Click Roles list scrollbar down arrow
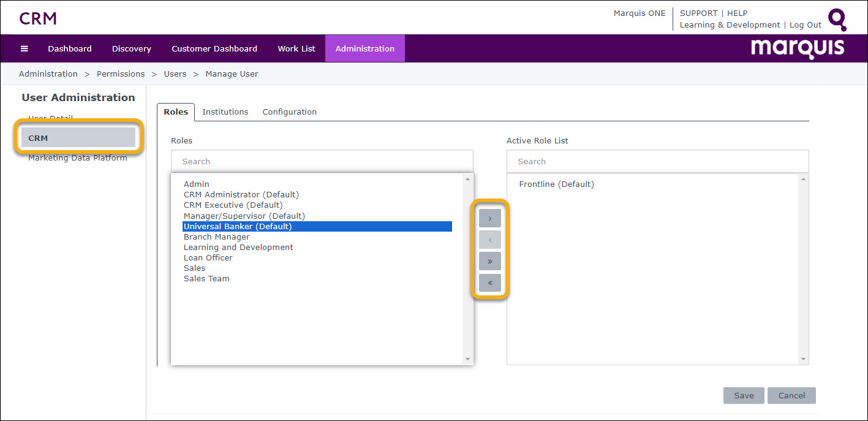Viewport: 868px width, 421px height. click(x=468, y=359)
